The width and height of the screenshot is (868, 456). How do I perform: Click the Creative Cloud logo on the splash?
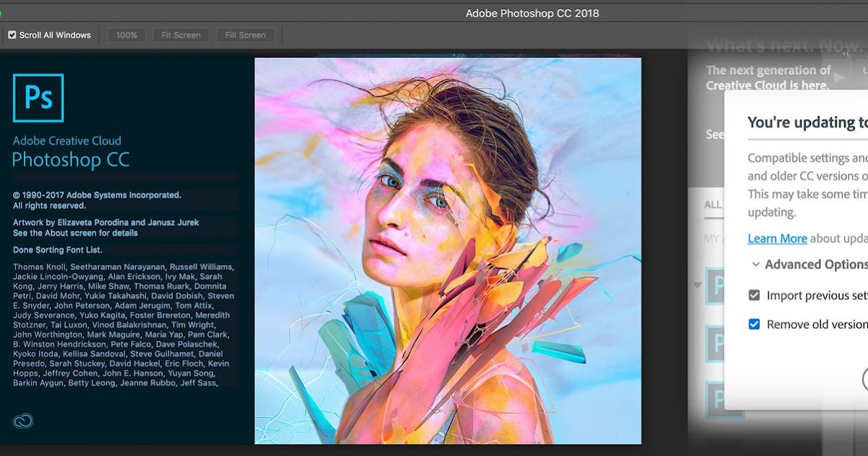point(23,421)
